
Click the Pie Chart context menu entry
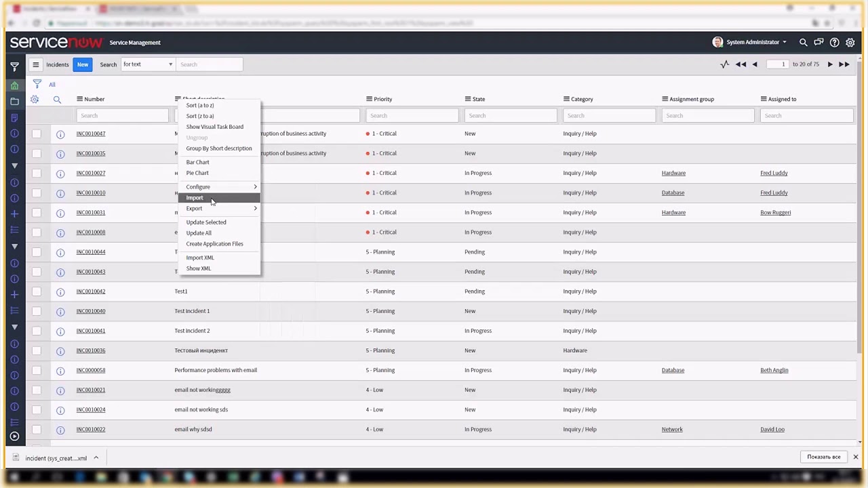click(x=219, y=173)
